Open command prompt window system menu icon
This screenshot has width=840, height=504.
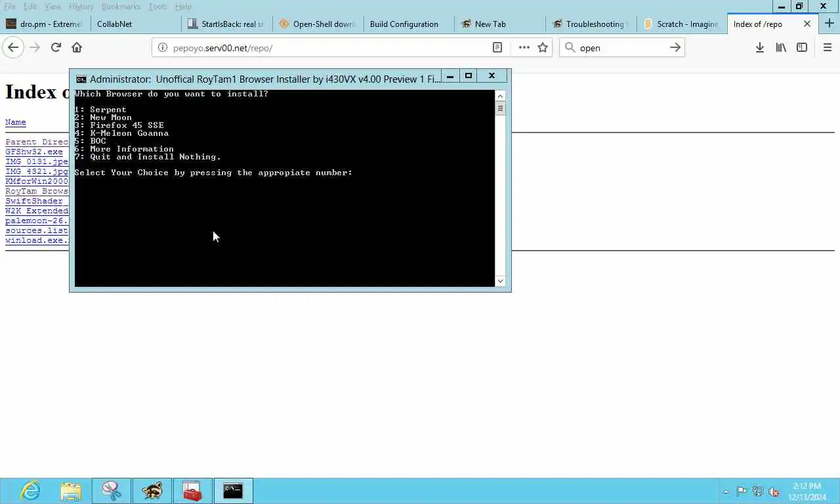[81, 79]
